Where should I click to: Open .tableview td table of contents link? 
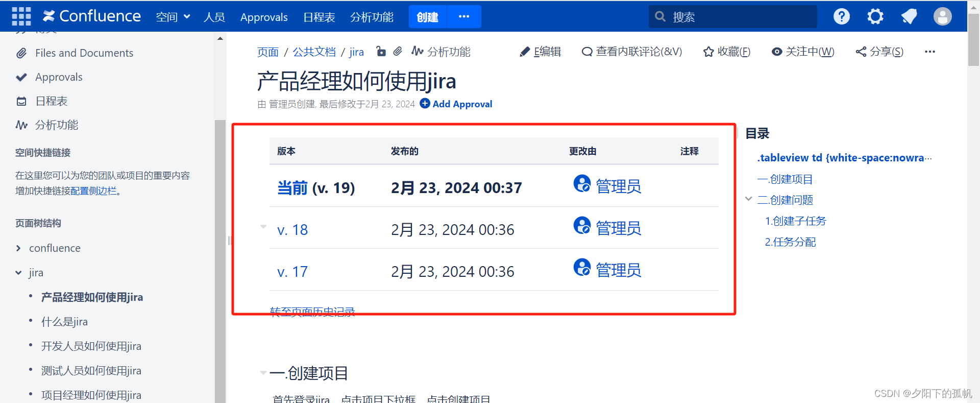pyautogui.click(x=844, y=158)
